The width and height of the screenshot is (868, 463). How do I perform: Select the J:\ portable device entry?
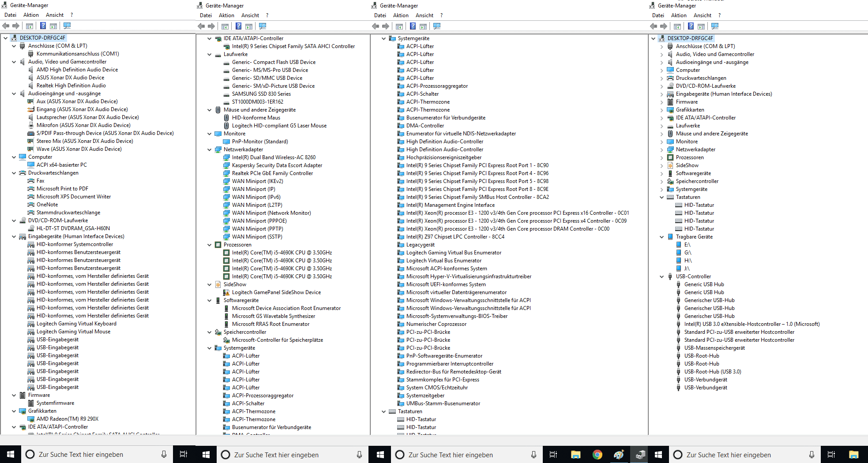(687, 269)
